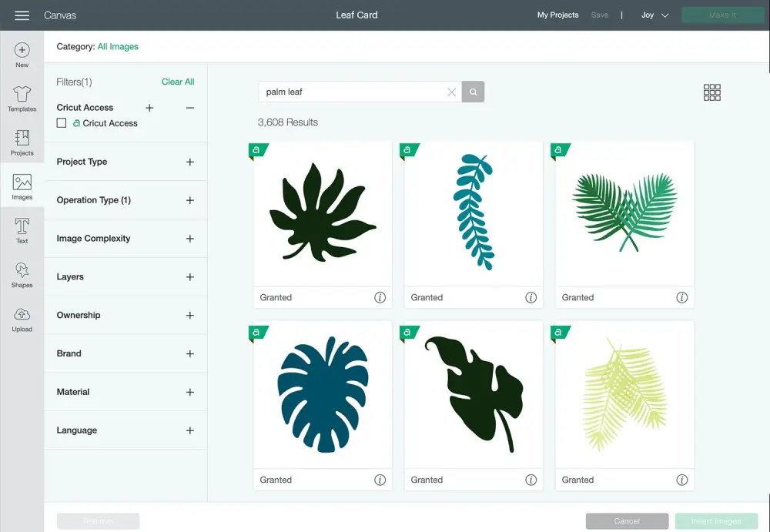This screenshot has height=532, width=770.
Task: Click the Clear All filters link
Action: [178, 82]
